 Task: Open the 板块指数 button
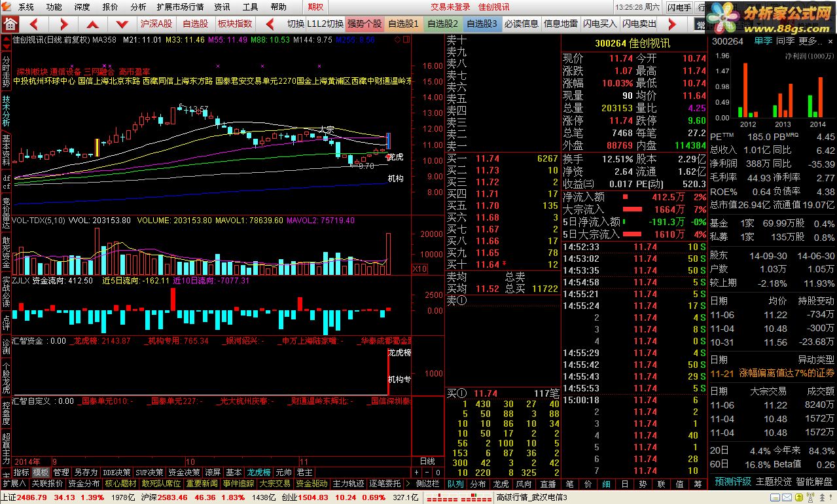pos(235,24)
